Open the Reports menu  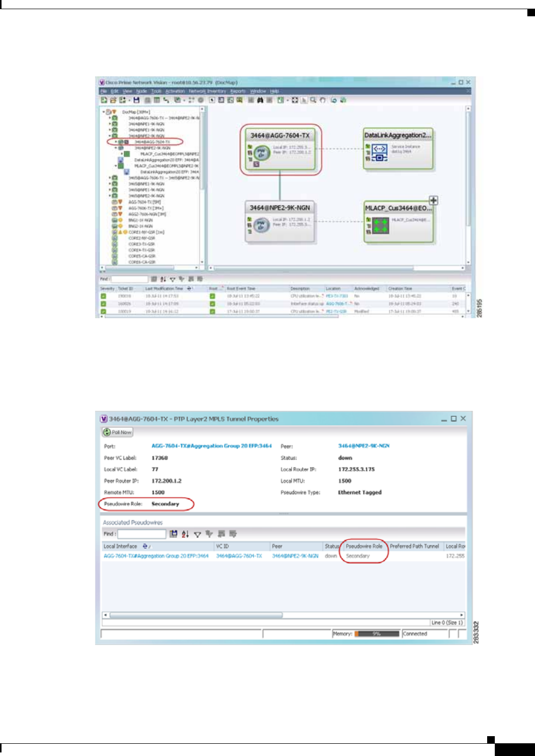[238, 91]
